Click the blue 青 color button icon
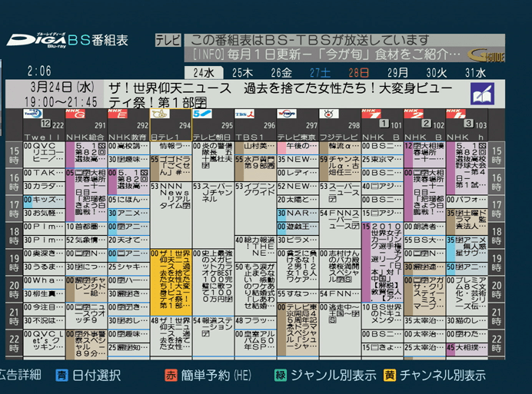 tap(62, 376)
